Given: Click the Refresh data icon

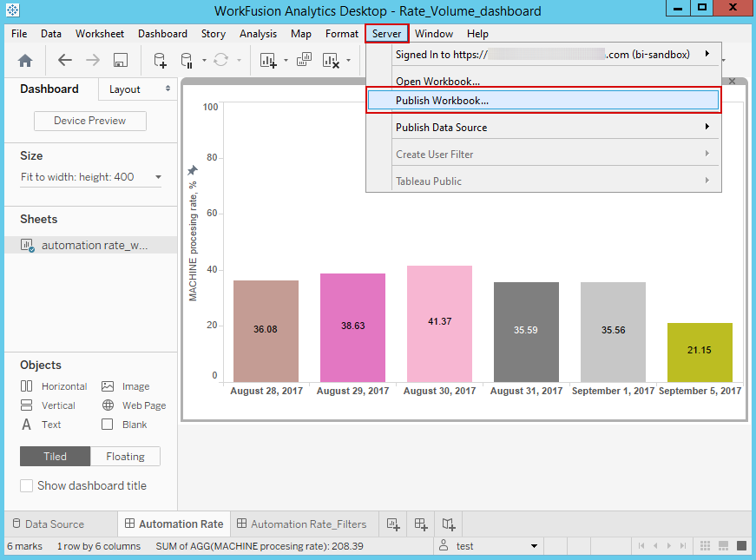Looking at the screenshot, I should pos(220,60).
